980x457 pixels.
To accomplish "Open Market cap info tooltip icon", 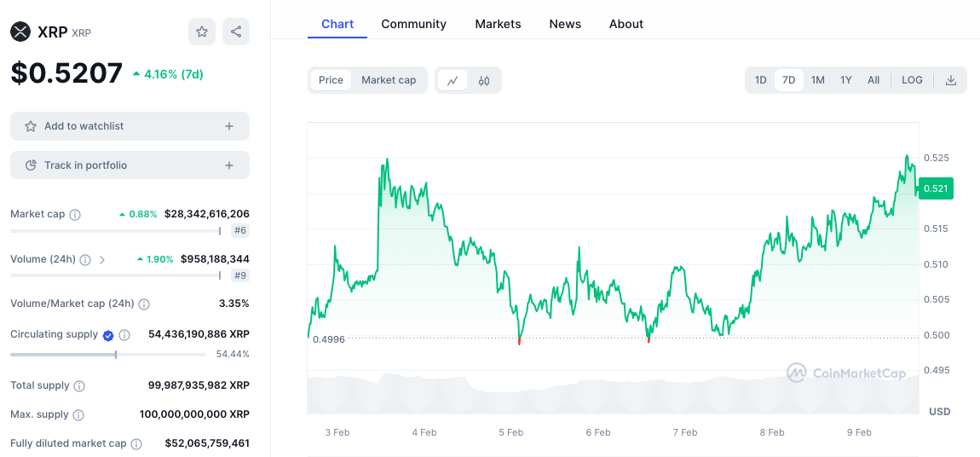I will (75, 215).
